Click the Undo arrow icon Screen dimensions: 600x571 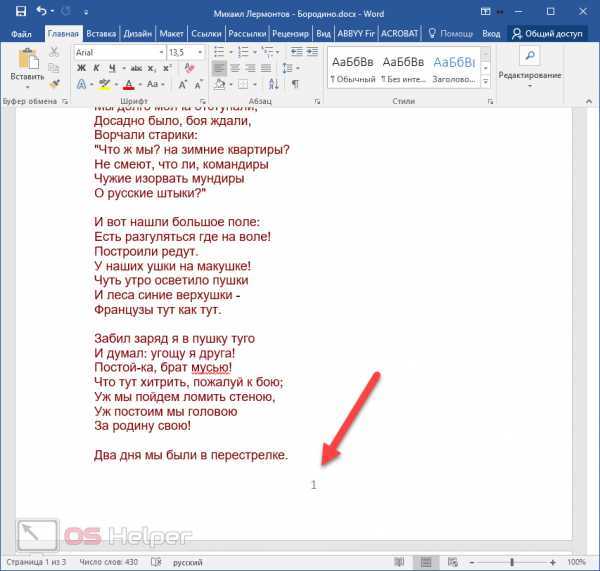tap(41, 12)
